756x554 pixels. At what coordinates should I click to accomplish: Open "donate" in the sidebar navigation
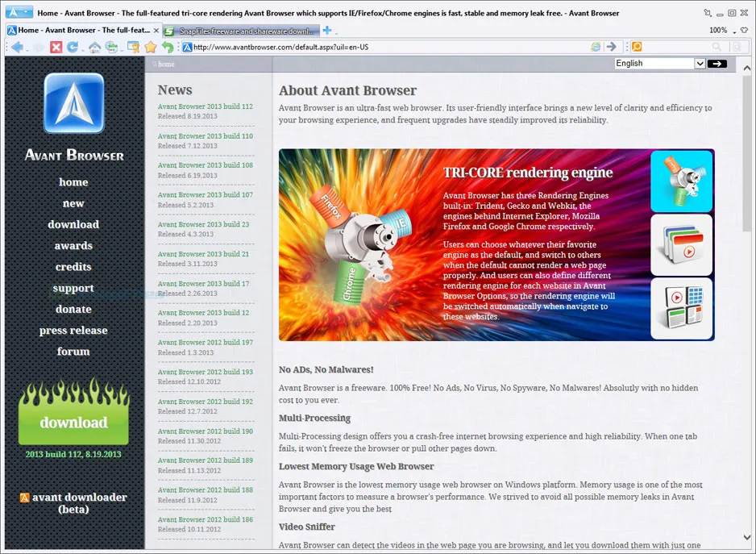point(73,310)
